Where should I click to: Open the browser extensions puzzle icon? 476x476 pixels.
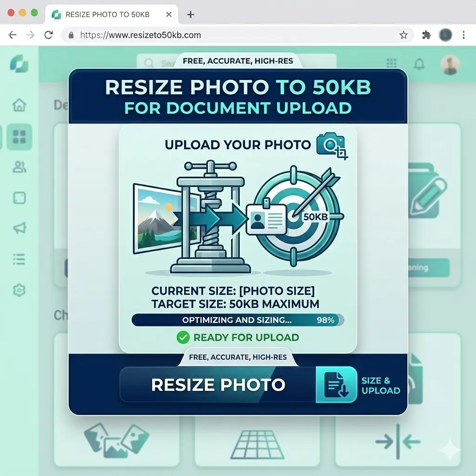click(x=426, y=35)
